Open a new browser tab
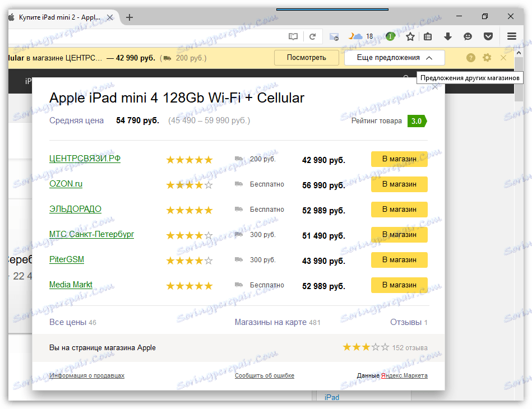The height and width of the screenshot is (409, 532). pos(129,17)
